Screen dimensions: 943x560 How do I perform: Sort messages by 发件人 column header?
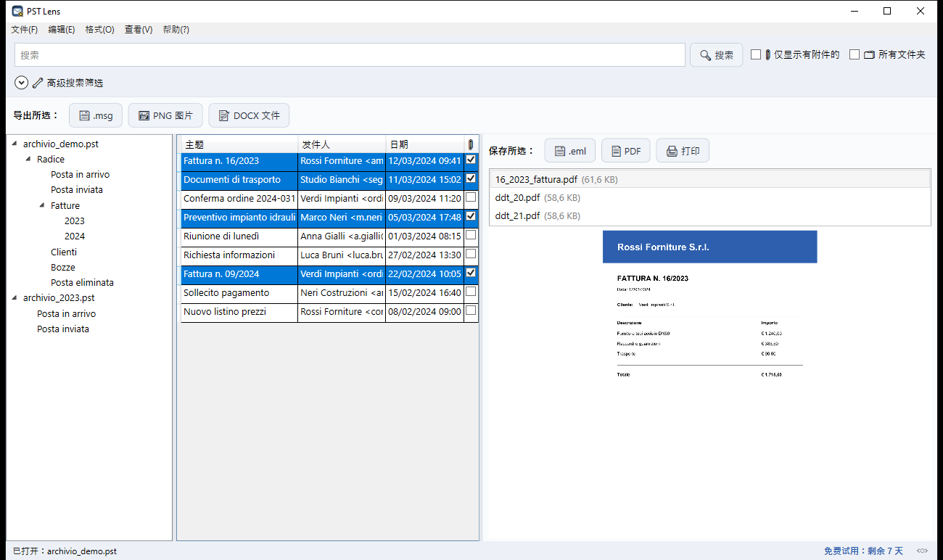pyautogui.click(x=342, y=144)
